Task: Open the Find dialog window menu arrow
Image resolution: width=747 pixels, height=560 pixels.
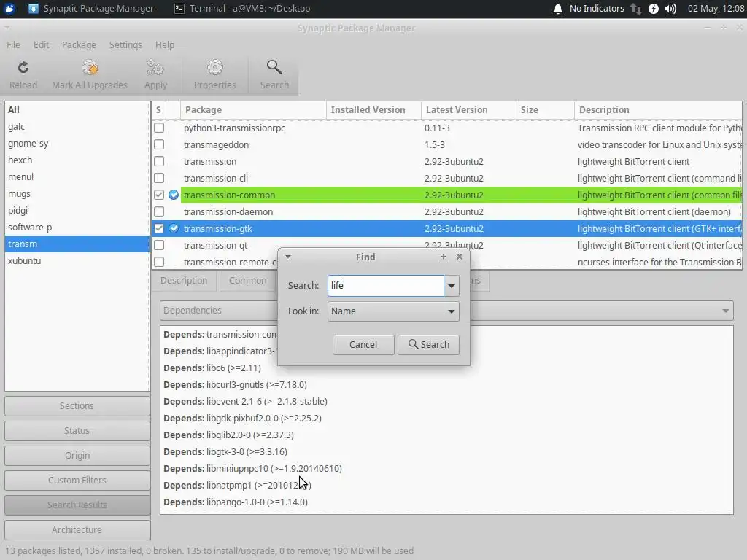Action: coord(287,257)
